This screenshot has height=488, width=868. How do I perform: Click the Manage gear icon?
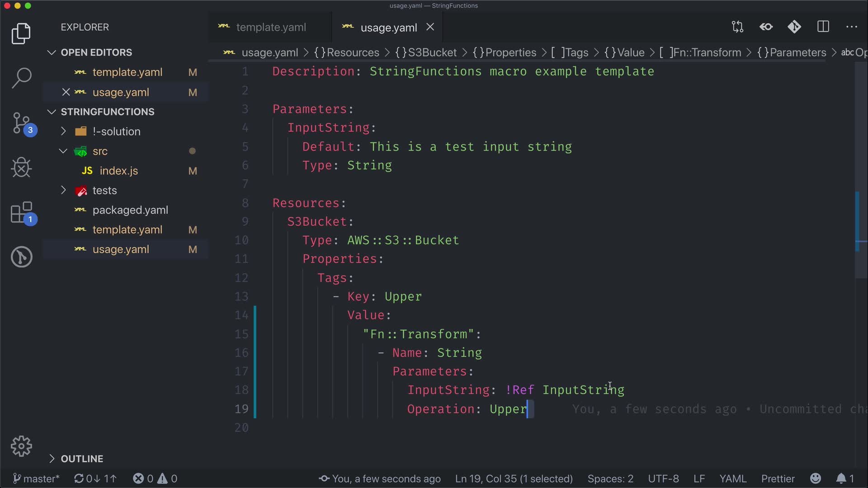click(x=21, y=446)
